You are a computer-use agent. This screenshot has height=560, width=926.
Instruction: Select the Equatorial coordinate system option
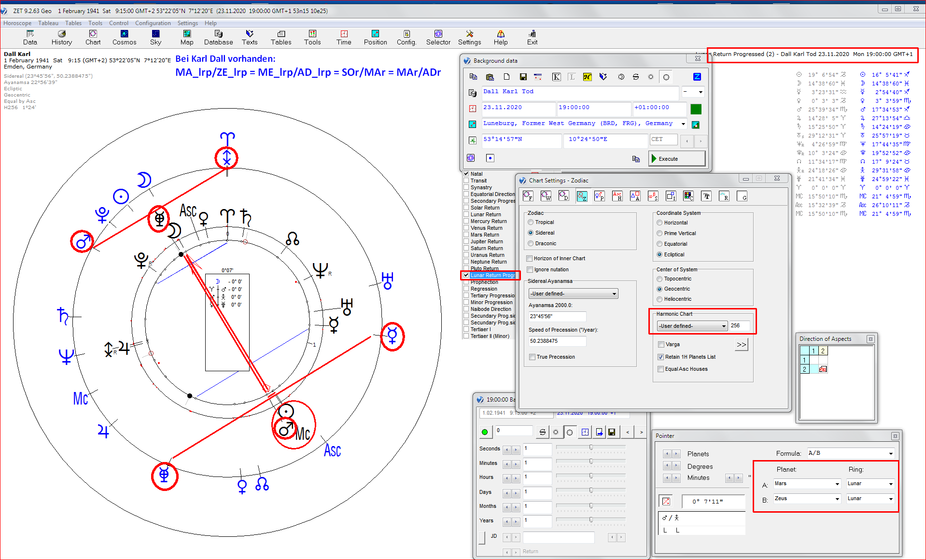[x=659, y=244]
